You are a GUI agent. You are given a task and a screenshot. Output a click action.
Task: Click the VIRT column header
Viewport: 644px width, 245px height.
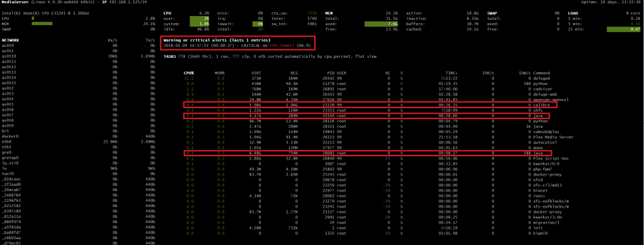click(257, 73)
